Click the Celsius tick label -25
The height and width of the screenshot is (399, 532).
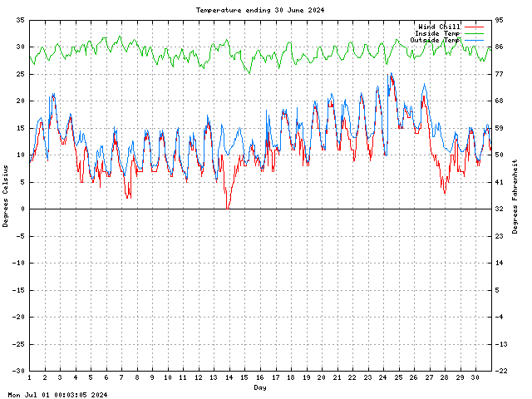[18, 344]
